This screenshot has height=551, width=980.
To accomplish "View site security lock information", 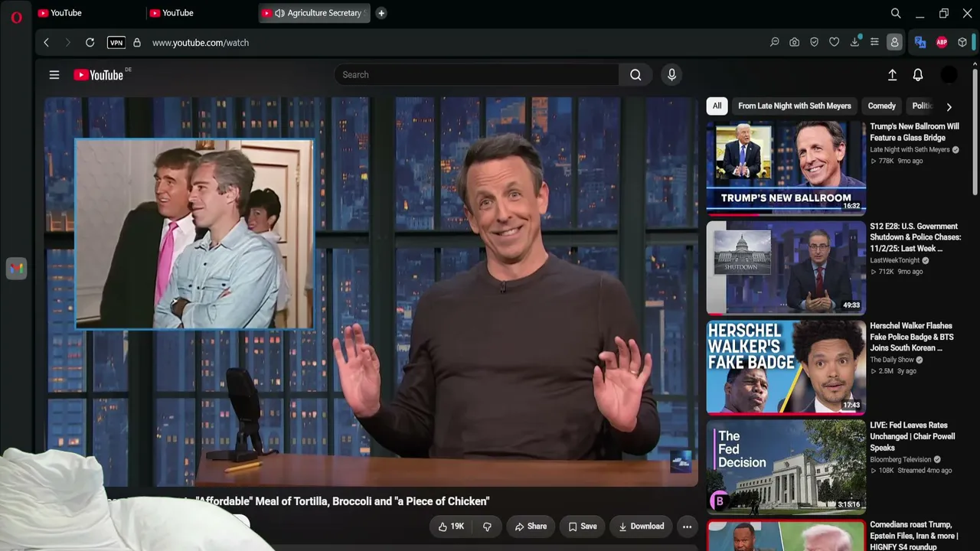I will pos(137,43).
